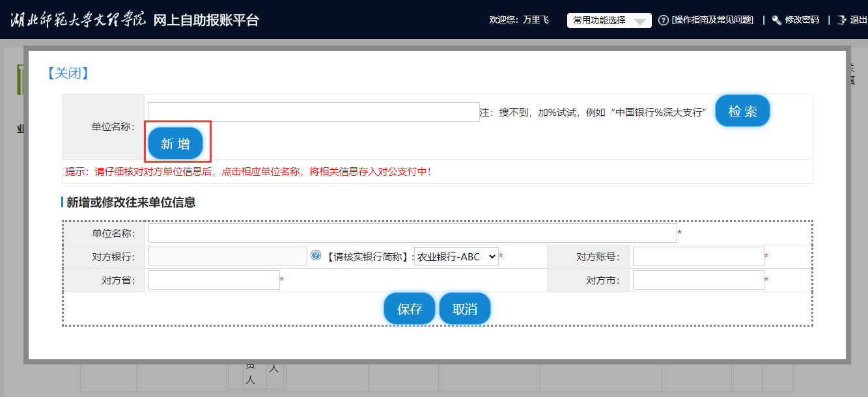Click the university logo in the header
868x397 pixels.
(78, 20)
